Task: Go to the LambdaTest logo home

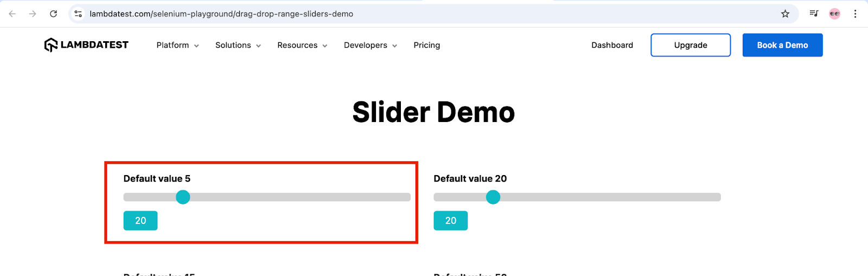Action: pos(86,45)
